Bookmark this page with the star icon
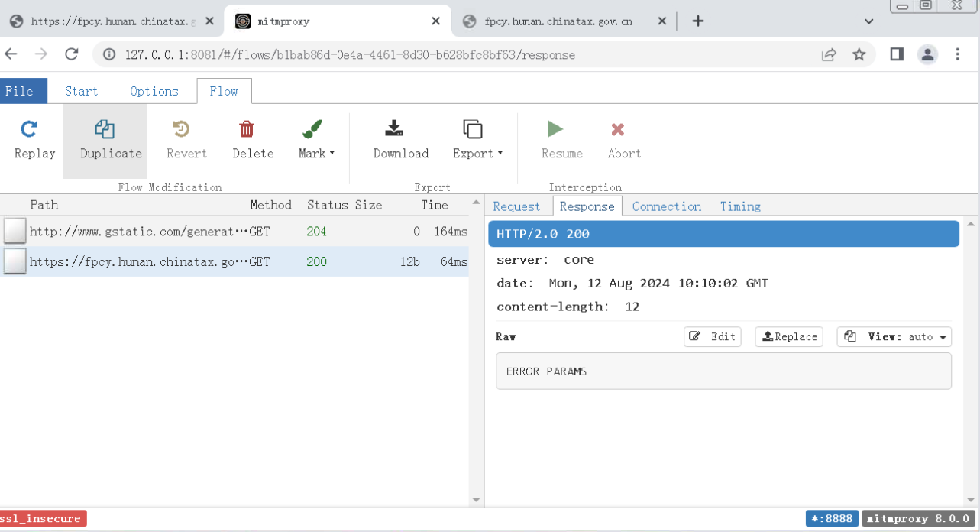Image resolution: width=980 pixels, height=532 pixels. click(859, 54)
